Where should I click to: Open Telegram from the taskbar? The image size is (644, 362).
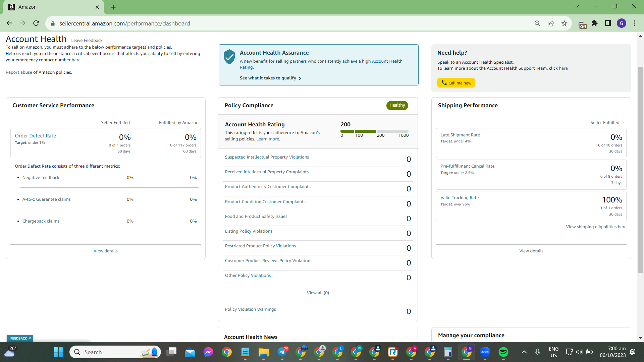click(x=283, y=352)
